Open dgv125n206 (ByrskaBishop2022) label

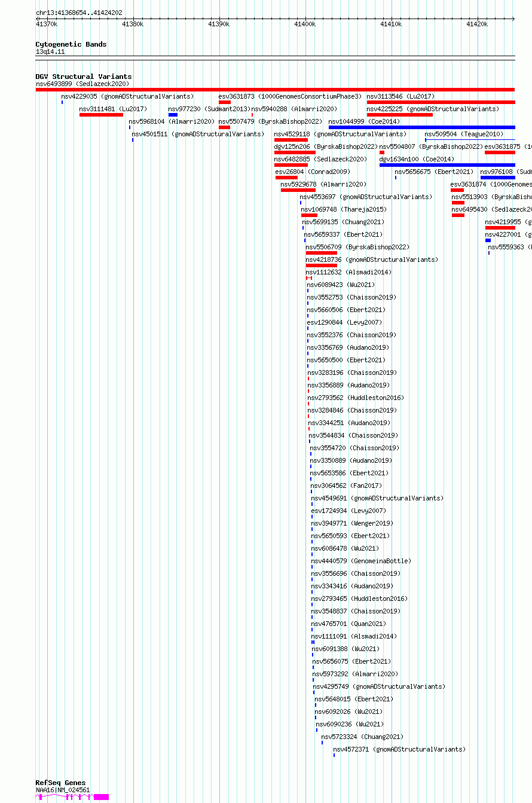[x=326, y=146]
